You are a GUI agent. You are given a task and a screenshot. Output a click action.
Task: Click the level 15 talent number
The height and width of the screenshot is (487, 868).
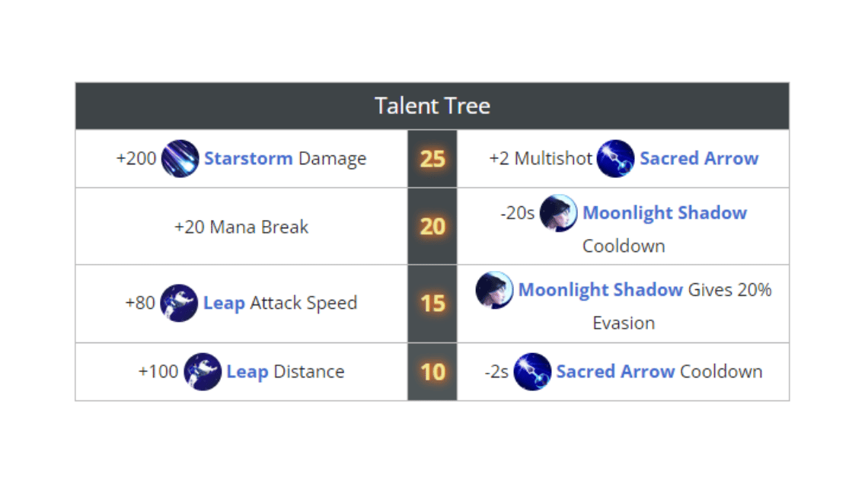tap(432, 304)
